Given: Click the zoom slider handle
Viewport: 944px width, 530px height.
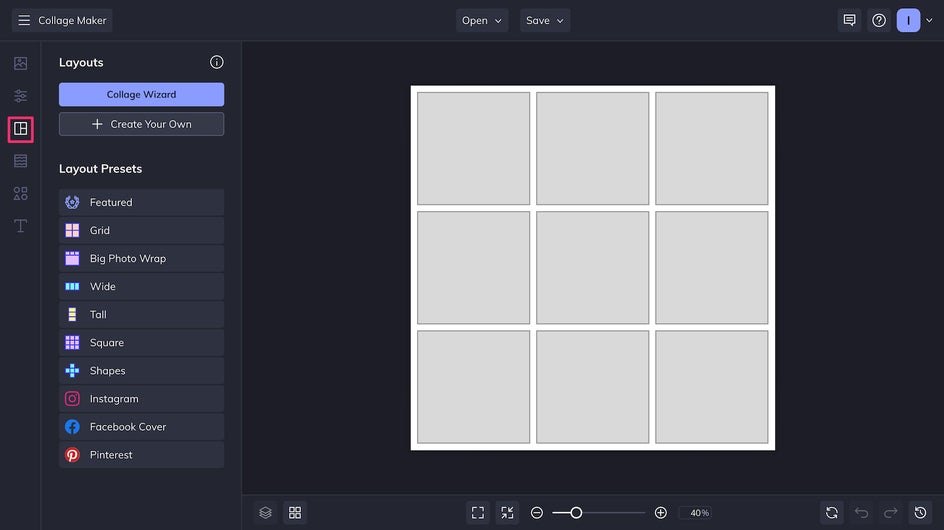Looking at the screenshot, I should [x=576, y=513].
